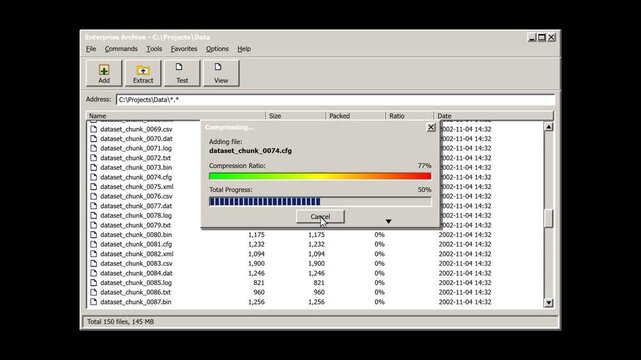
Task: Click the size value 1,900 for dataset_chunk_0083.csv
Action: click(256, 264)
